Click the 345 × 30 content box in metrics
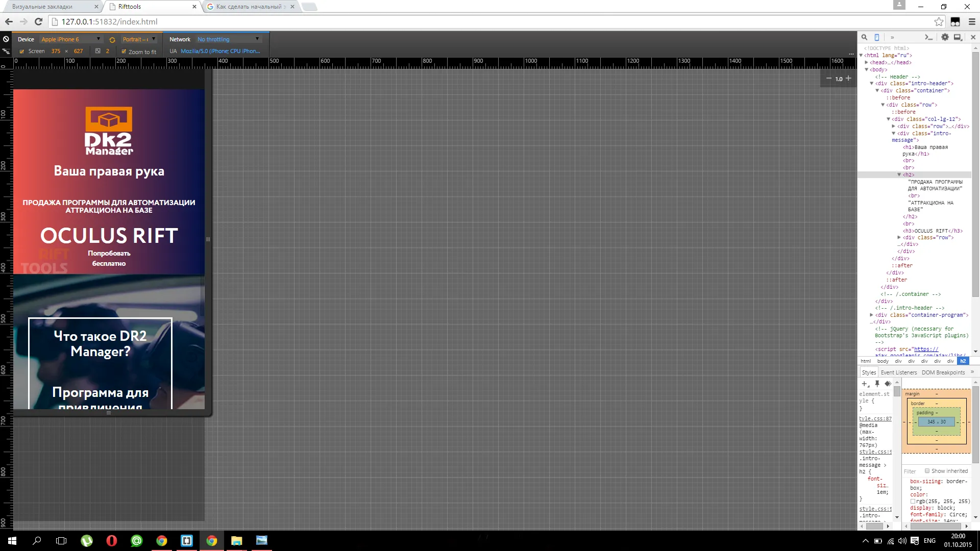Screen dimensions: 980x551 [937, 422]
